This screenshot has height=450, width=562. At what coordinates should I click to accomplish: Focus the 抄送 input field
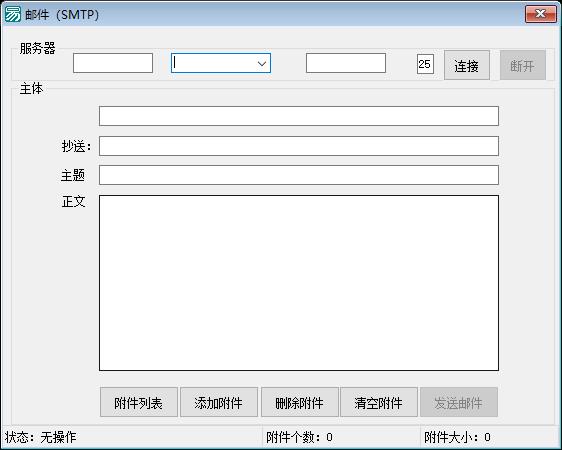pos(299,146)
